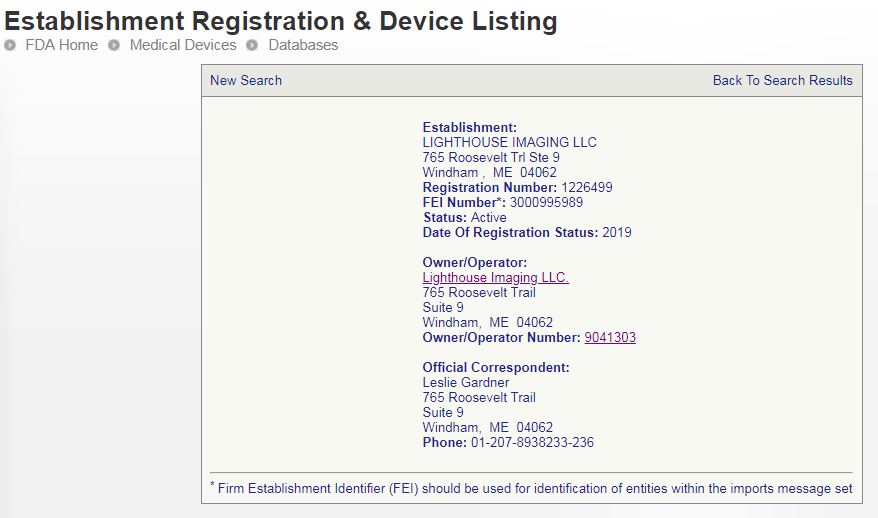Start a New Search
This screenshot has height=518, width=878.
click(246, 80)
